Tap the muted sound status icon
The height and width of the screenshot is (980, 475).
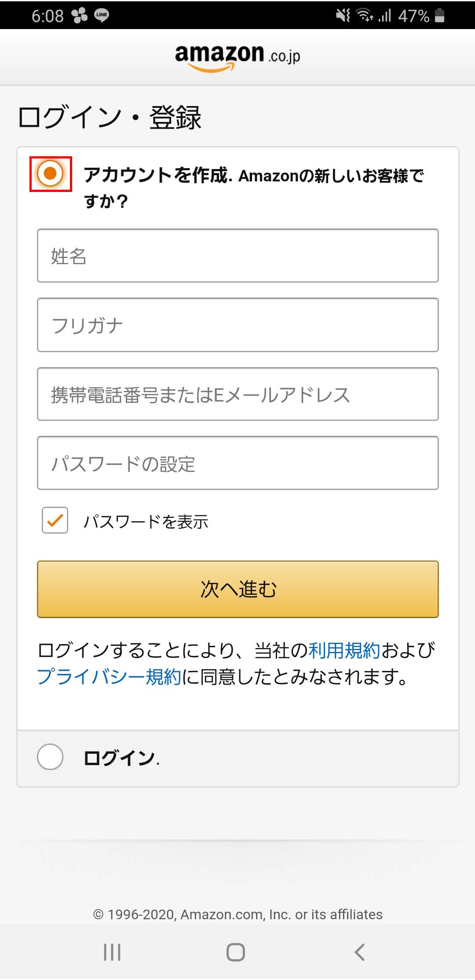pyautogui.click(x=343, y=15)
